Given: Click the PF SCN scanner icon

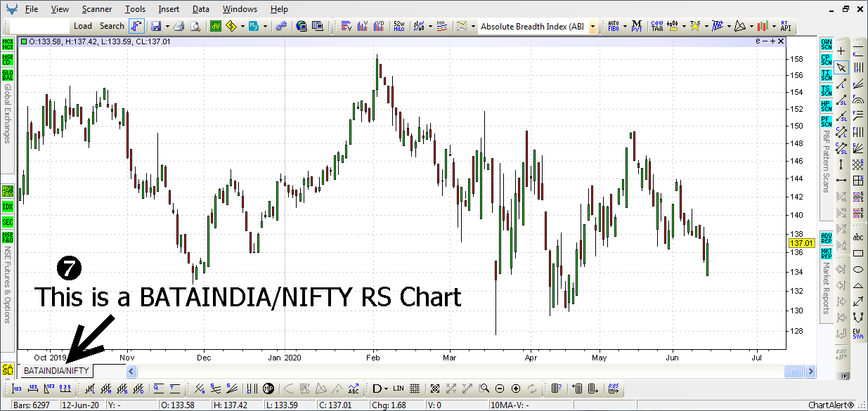Looking at the screenshot, I should point(827,122).
